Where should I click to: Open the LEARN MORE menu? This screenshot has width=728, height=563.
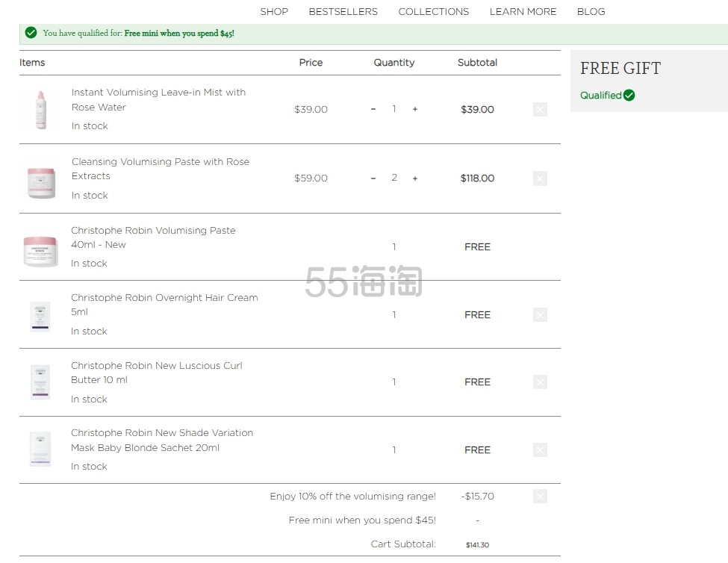pos(523,12)
